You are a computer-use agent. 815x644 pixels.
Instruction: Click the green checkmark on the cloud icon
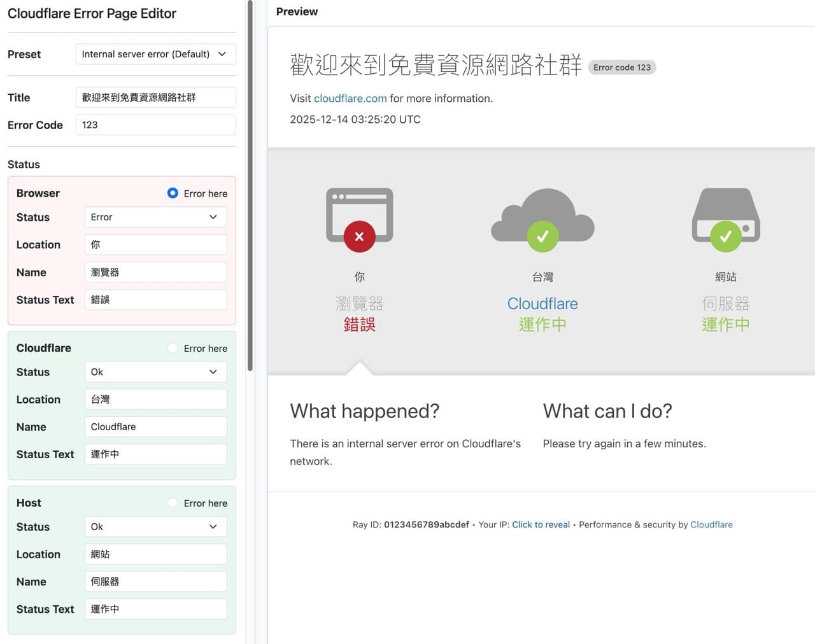point(542,237)
